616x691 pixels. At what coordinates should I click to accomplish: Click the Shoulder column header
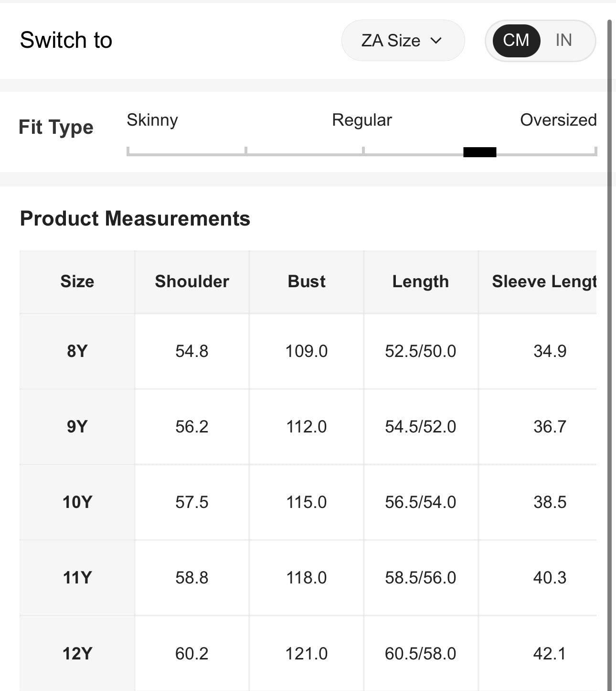(x=192, y=281)
